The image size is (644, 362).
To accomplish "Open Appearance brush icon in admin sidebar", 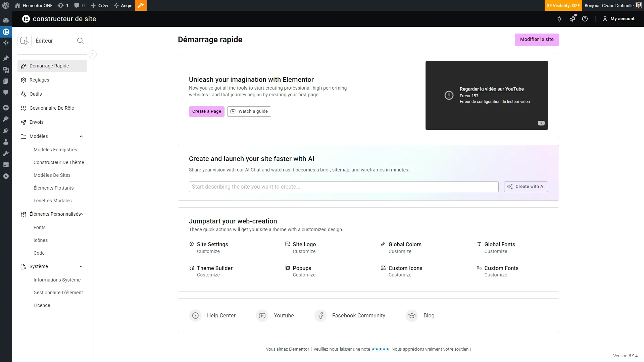I will pyautogui.click(x=6, y=119).
